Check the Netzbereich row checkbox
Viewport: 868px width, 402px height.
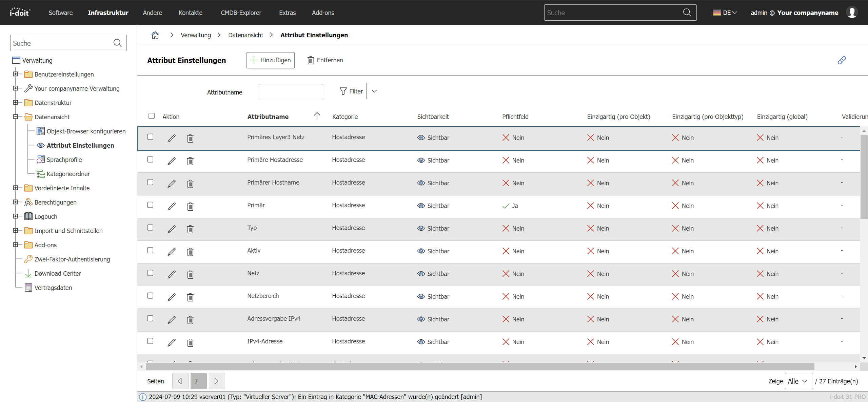click(150, 296)
